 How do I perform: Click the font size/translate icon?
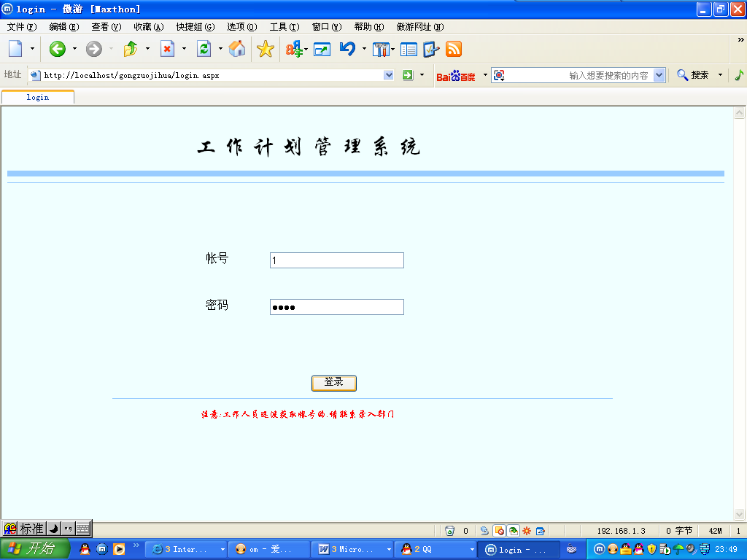(294, 49)
